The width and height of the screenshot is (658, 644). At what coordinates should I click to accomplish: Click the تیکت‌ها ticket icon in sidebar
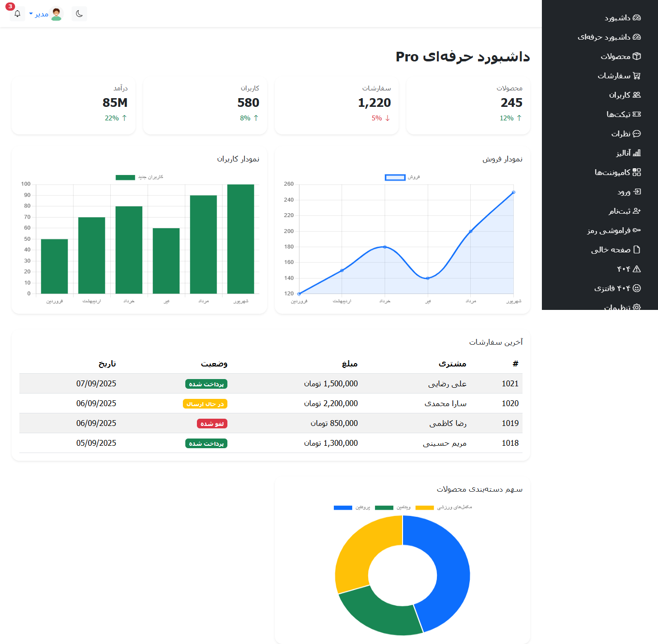[x=637, y=114]
